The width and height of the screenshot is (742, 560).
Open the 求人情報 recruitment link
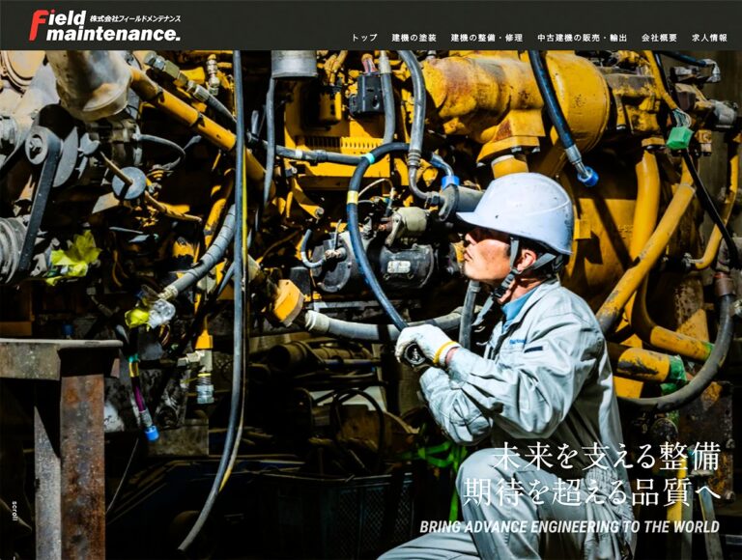click(x=709, y=38)
